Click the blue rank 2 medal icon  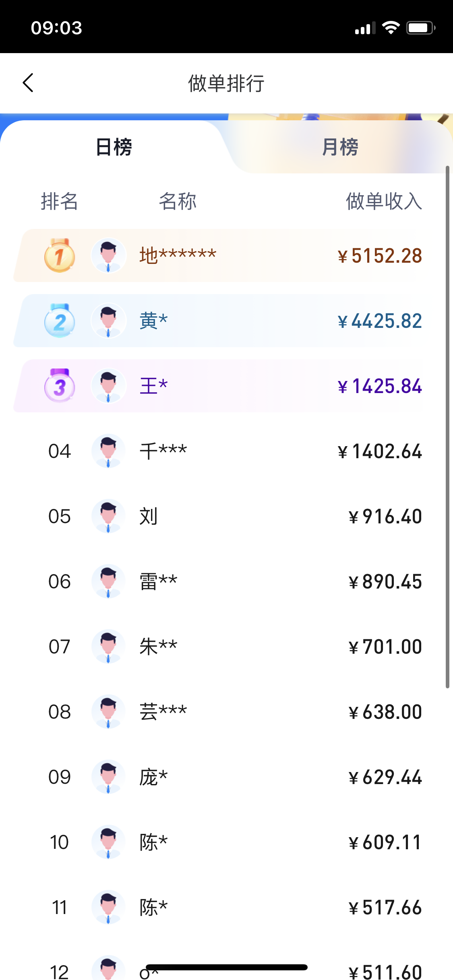(x=60, y=321)
